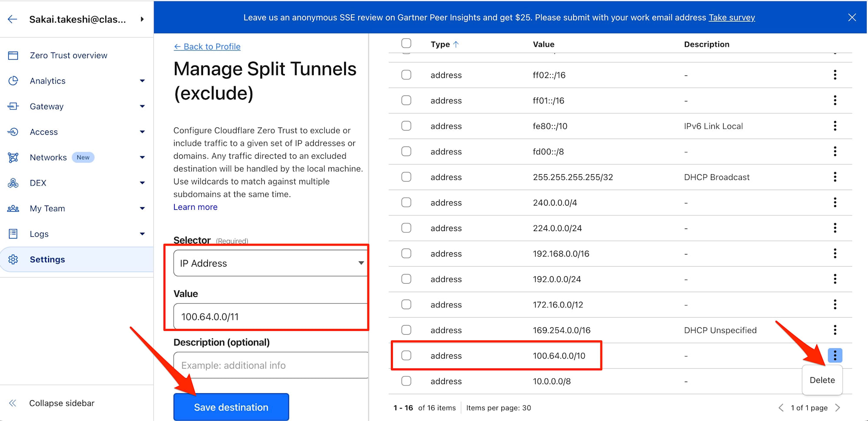
Task: Expand the account switcher arrow
Action: 142,19
